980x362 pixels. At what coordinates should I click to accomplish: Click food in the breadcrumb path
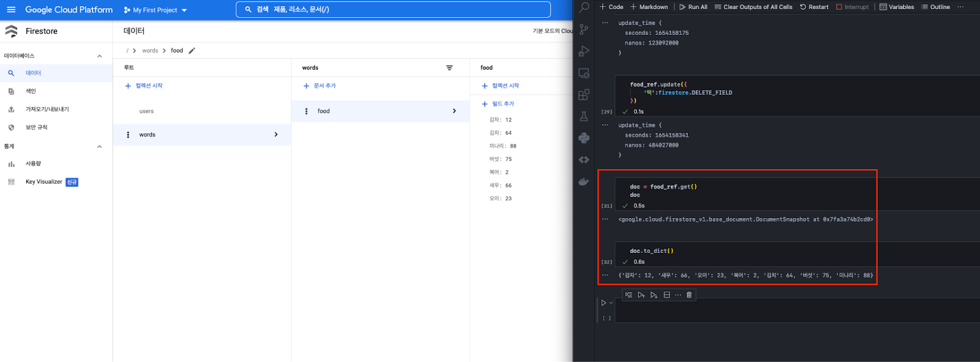tap(177, 51)
